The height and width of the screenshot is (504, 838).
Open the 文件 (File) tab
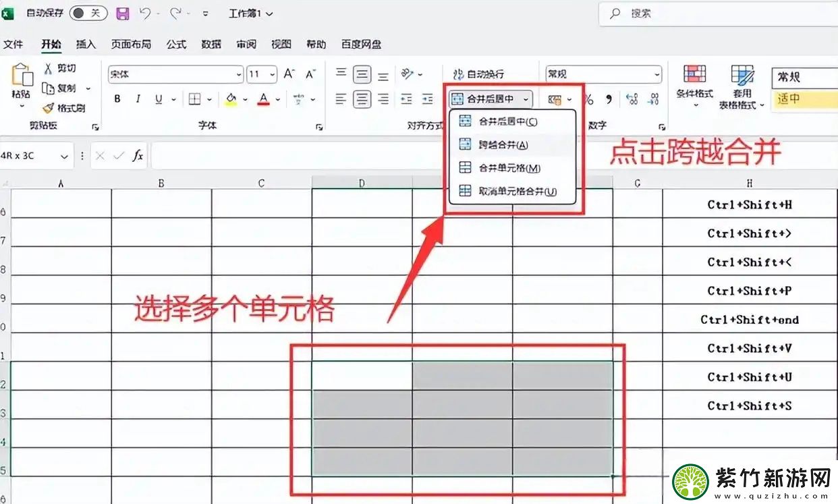pos(13,45)
